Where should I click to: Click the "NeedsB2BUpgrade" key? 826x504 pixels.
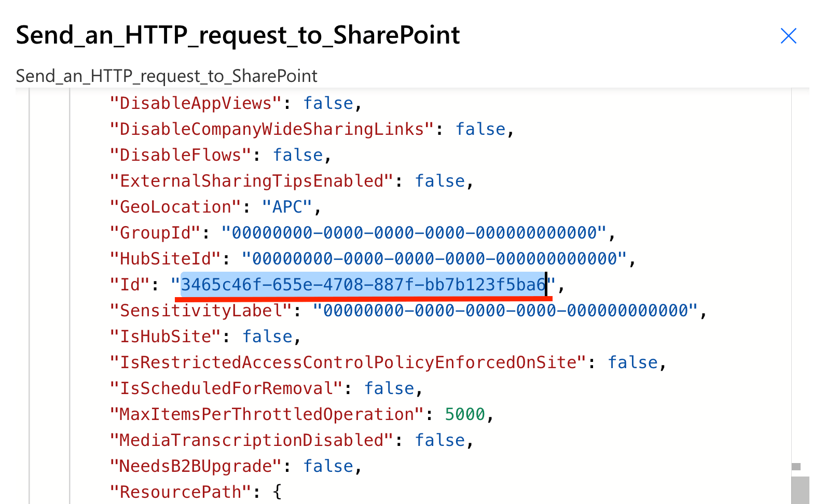(196, 466)
